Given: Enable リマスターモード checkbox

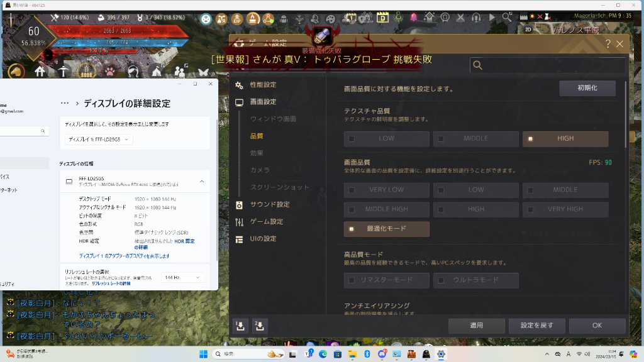Looking at the screenshot, I should click(352, 280).
